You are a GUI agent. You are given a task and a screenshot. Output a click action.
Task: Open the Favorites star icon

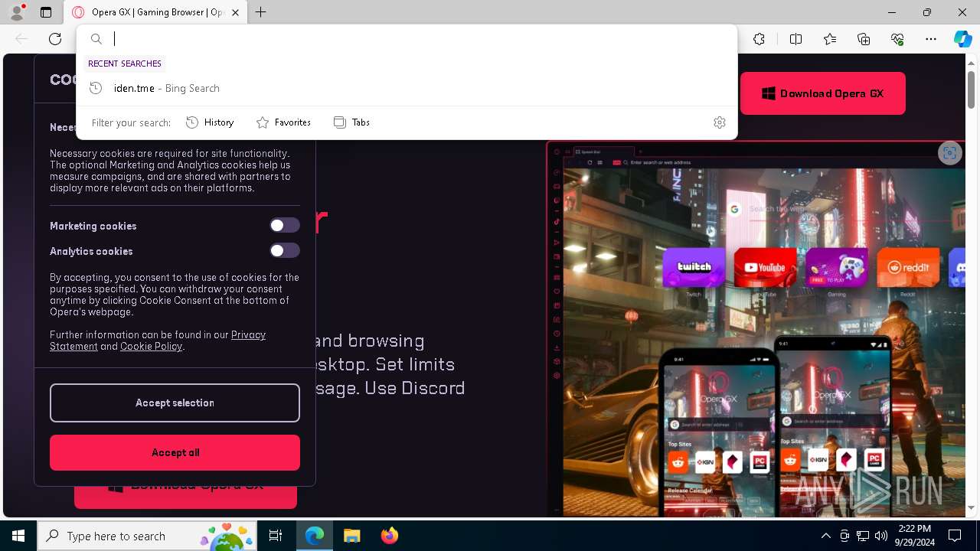830,39
